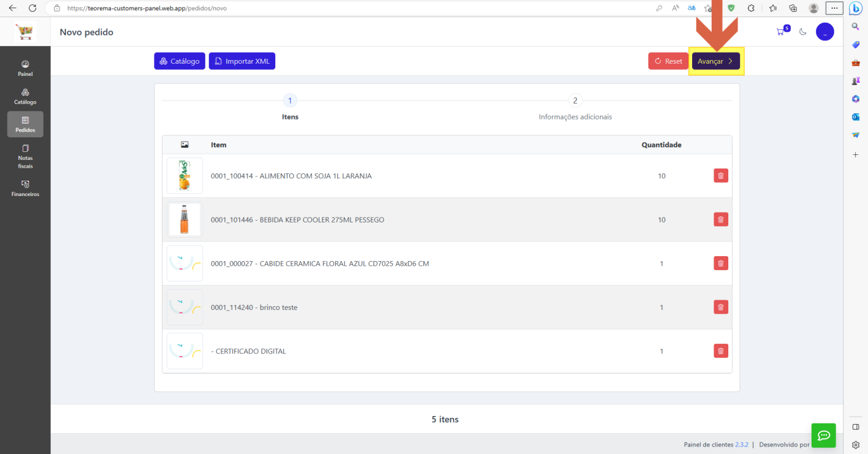This screenshot has height=454, width=868.
Task: Delete BEBIDA KEEP COOLER PESSEGO item
Action: coord(721,219)
